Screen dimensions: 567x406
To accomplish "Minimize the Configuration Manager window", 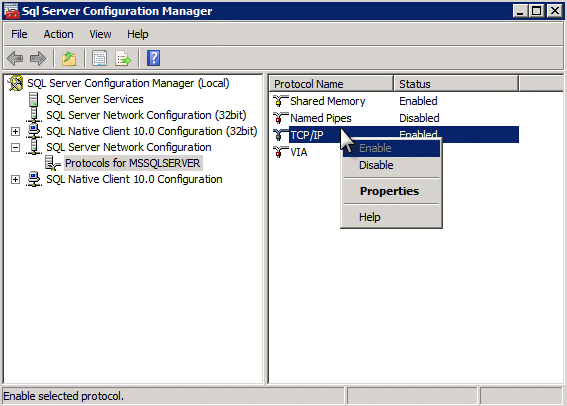I will click(x=520, y=11).
